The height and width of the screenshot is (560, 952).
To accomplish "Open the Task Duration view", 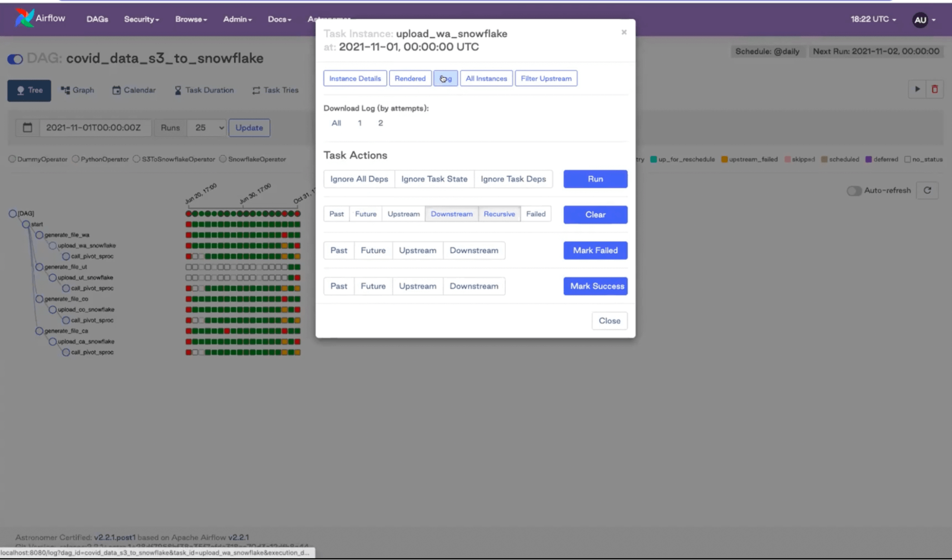I will pos(204,90).
